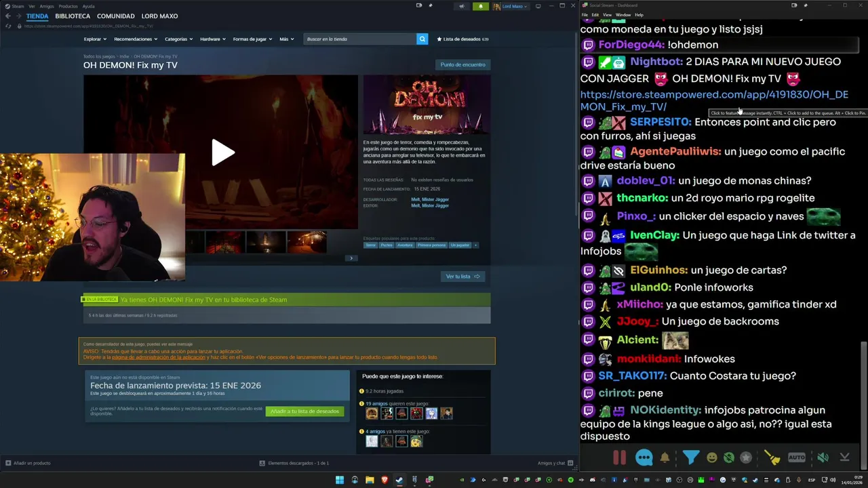Screen dimensions: 868x488
Task: Click the ESP language indicator
Action: tap(812, 480)
